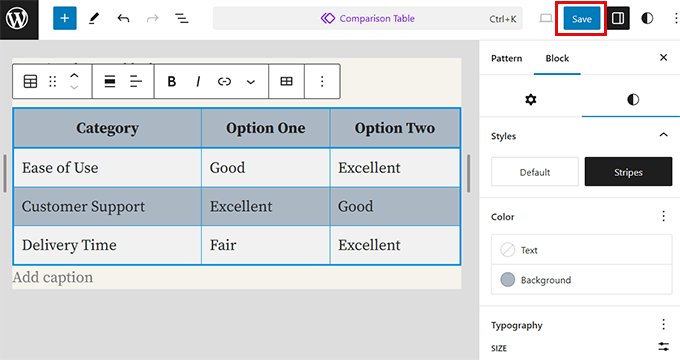This screenshot has width=680, height=360.
Task: Toggle the Settings sidebar panel icon
Action: [x=618, y=18]
